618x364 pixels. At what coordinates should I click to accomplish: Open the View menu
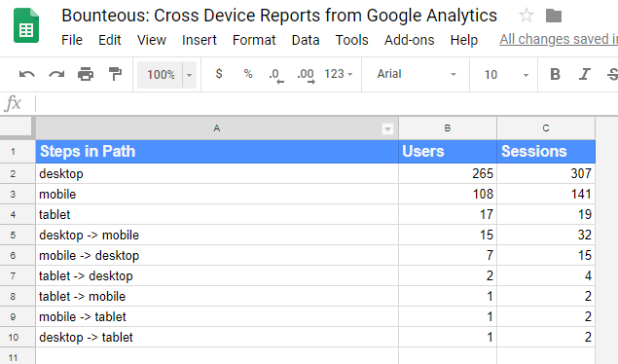coord(152,40)
